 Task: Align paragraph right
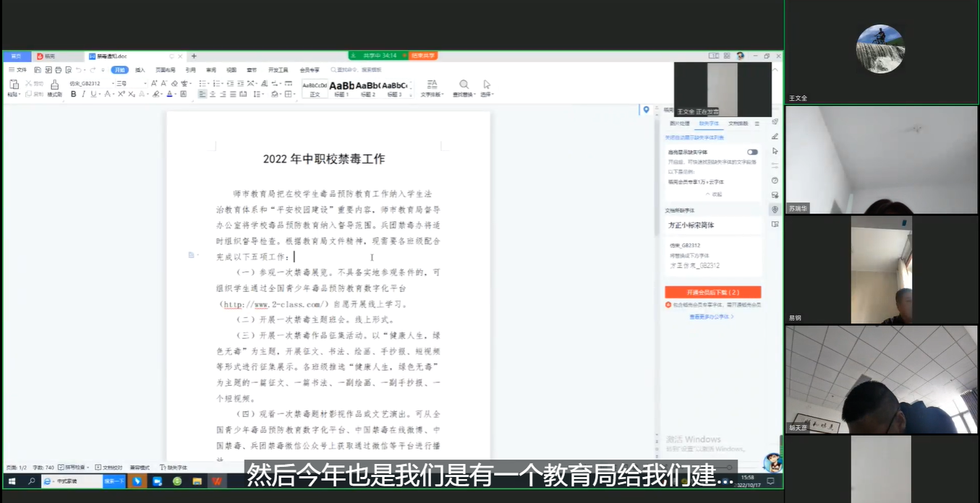tap(223, 94)
